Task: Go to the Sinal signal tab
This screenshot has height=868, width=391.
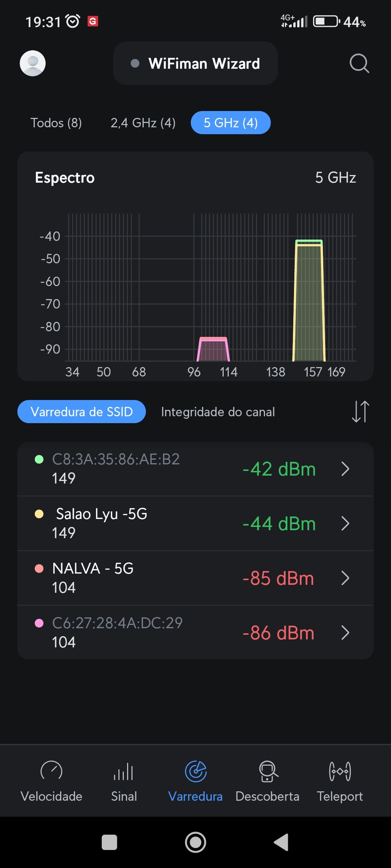Action: point(124,781)
